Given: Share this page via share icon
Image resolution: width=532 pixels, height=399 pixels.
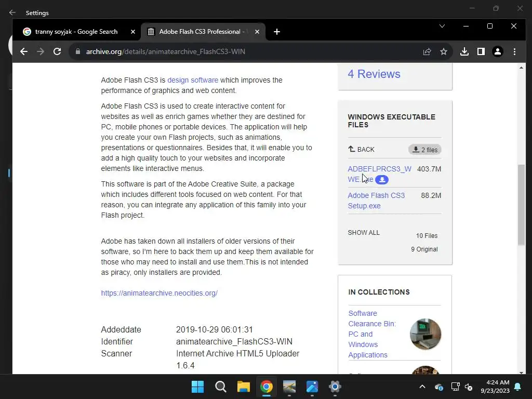Looking at the screenshot, I should (x=427, y=51).
